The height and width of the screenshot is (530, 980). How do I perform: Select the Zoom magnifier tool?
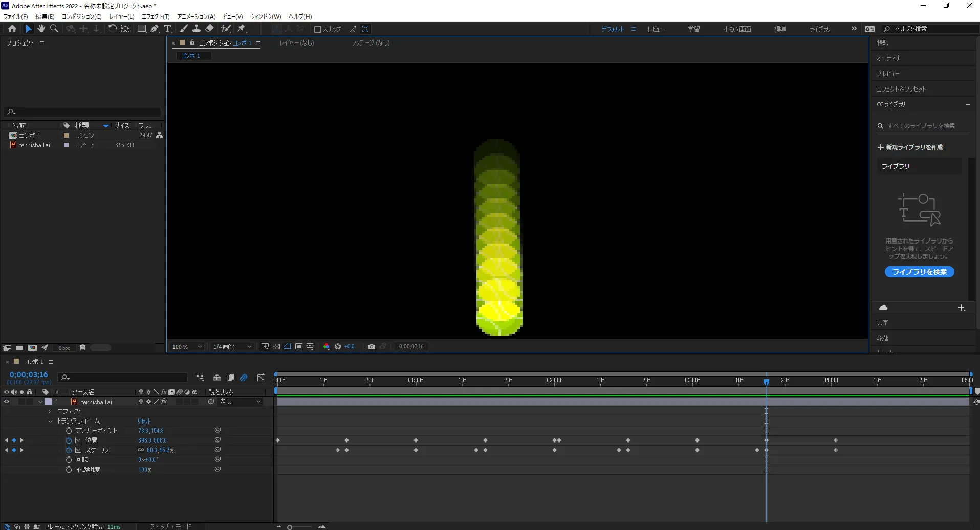click(x=54, y=29)
